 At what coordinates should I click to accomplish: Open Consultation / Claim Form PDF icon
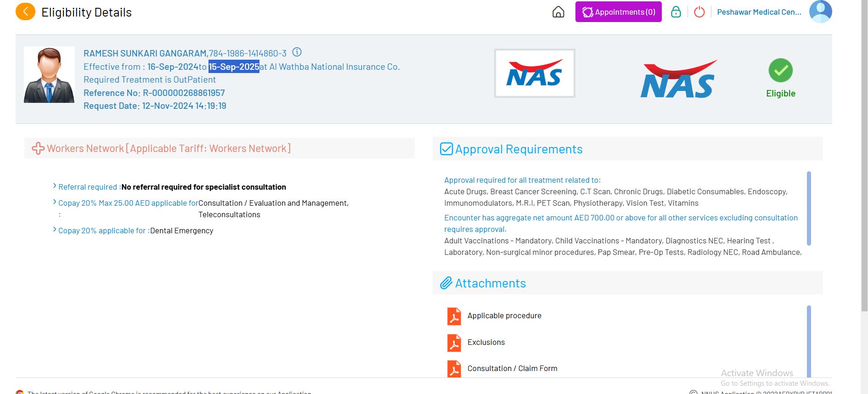(454, 369)
